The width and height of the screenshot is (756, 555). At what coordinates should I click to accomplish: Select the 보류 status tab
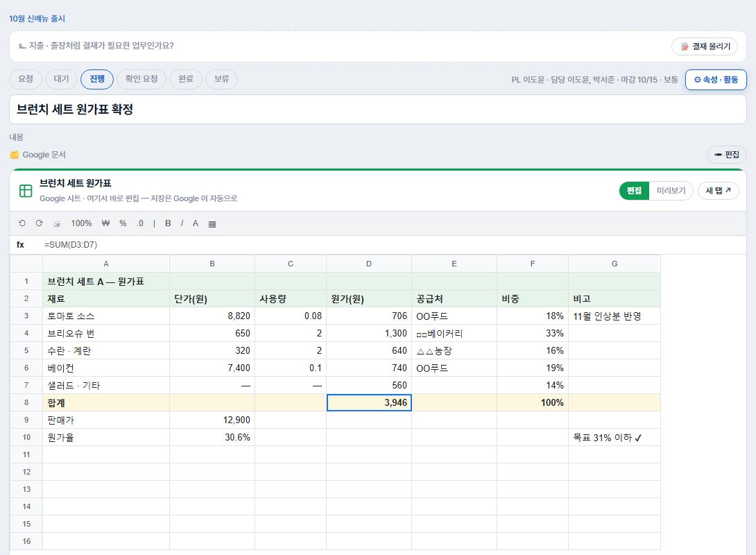click(221, 79)
